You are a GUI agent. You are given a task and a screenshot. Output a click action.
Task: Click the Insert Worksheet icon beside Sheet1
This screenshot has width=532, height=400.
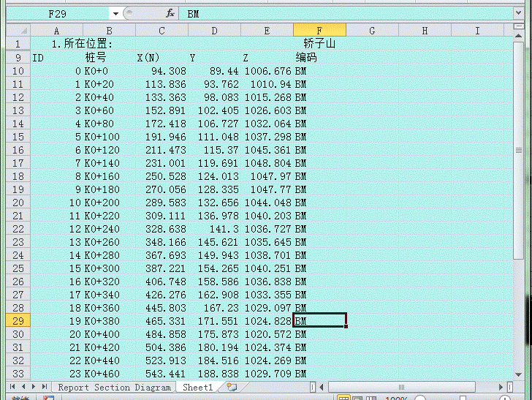coord(231,388)
